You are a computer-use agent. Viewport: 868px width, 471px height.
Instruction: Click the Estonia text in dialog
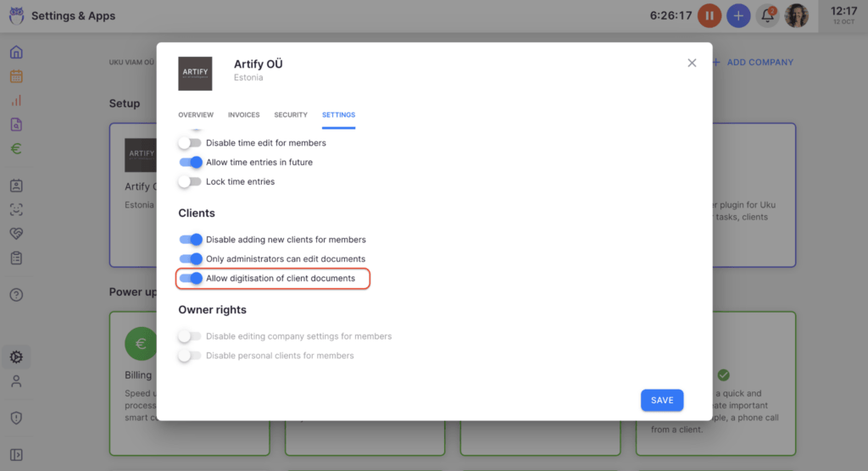point(248,77)
